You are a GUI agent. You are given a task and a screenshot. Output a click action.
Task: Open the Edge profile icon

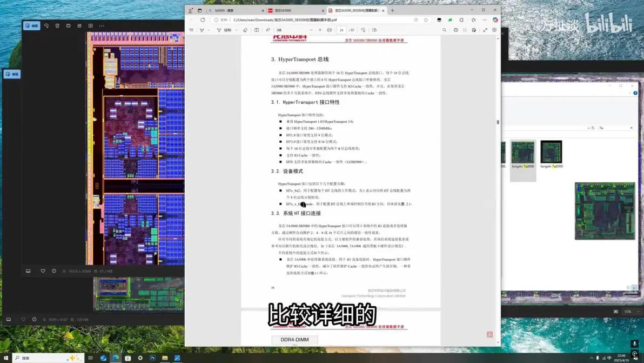pos(191,10)
